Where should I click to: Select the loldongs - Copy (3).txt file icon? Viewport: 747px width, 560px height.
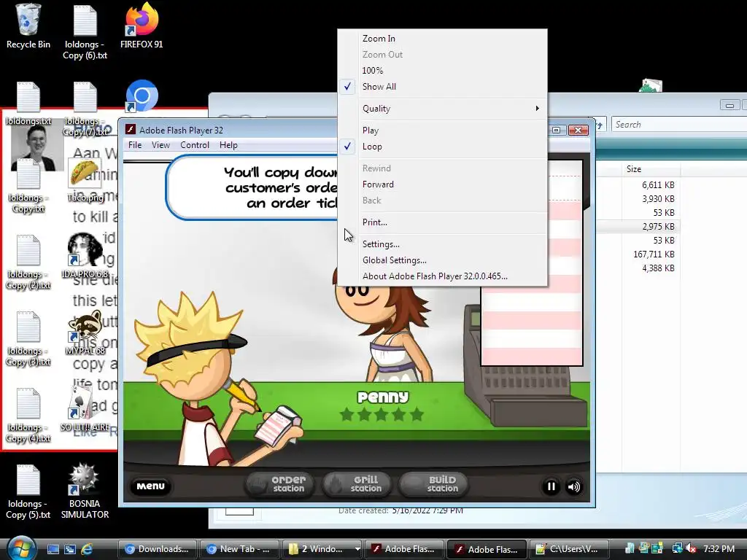coord(28,338)
